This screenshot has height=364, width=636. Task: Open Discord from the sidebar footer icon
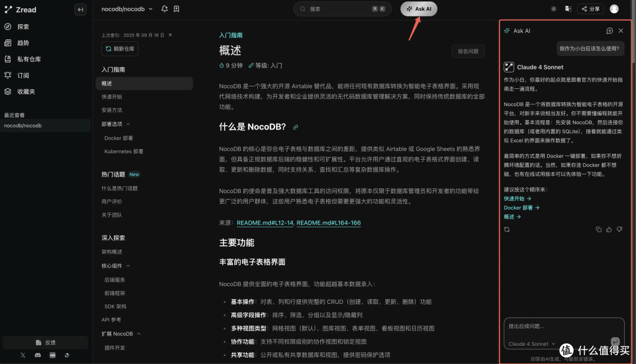point(37,355)
